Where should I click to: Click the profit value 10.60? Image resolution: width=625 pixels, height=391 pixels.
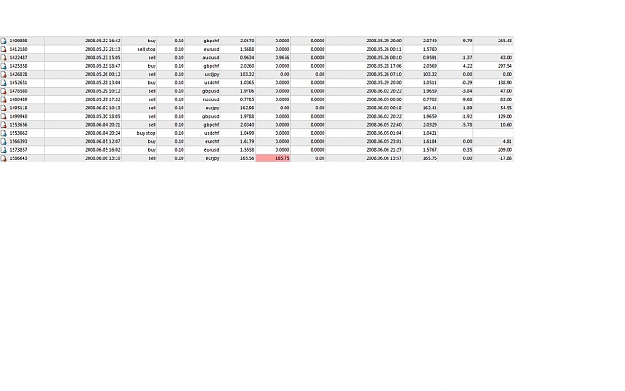tap(506, 125)
